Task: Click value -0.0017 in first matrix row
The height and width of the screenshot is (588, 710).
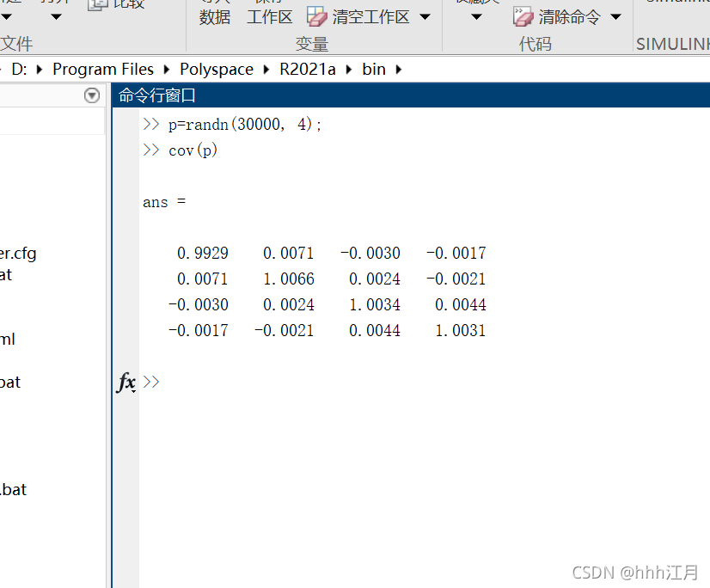Action: pyautogui.click(x=456, y=253)
